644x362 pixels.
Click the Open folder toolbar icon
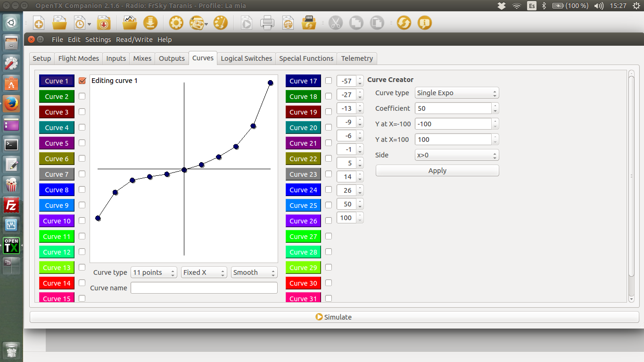click(x=59, y=23)
